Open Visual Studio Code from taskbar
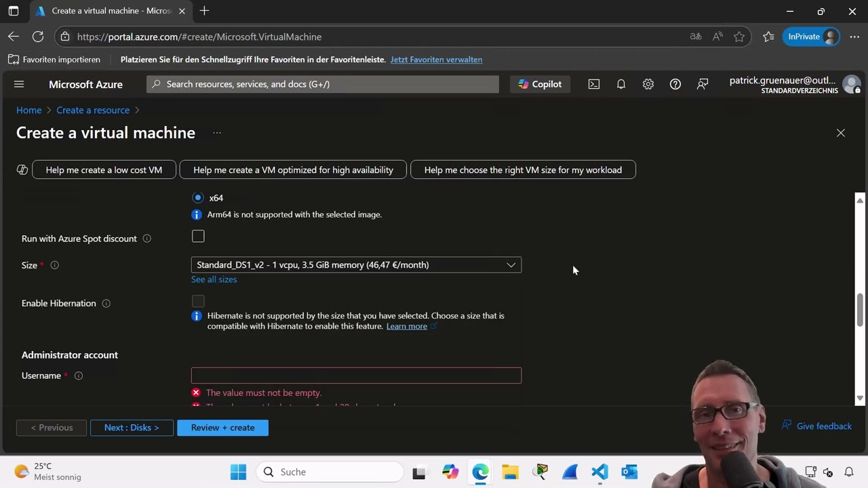The image size is (868, 488). (599, 472)
